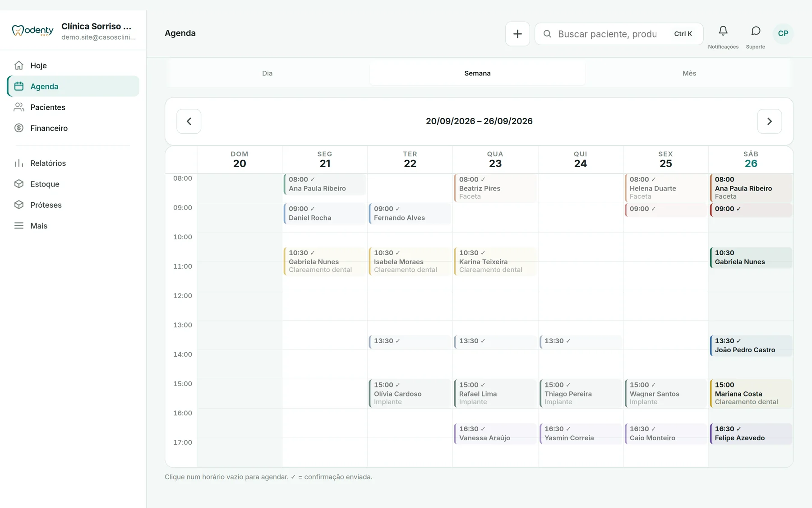Open Thiago Pereira's Implante appointment

(581, 393)
